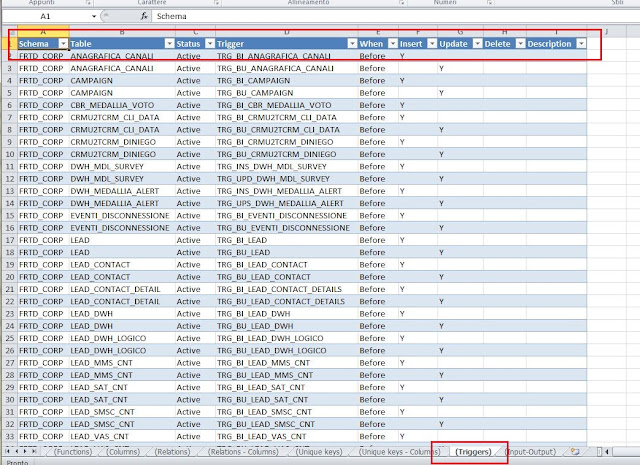Click cell TRG_BI_LEAD_MMS_CNT
This screenshot has height=465, width=640.
287,363
